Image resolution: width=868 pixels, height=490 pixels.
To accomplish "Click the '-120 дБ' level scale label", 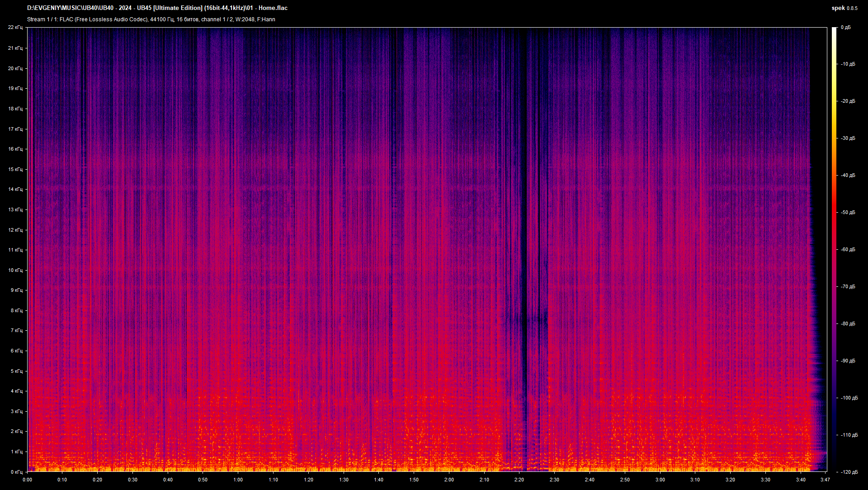I will click(x=849, y=472).
